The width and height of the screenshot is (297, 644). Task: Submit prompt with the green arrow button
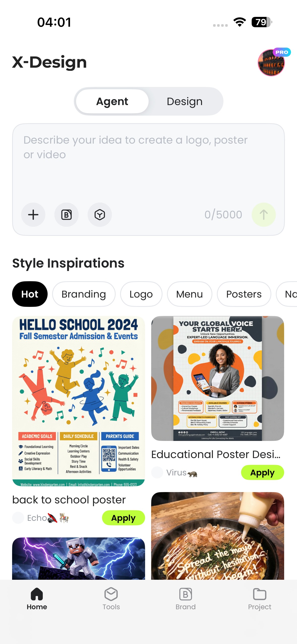coord(263,215)
